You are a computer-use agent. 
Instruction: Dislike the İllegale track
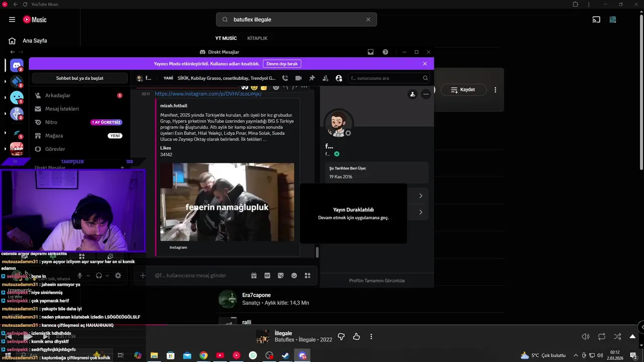341,336
